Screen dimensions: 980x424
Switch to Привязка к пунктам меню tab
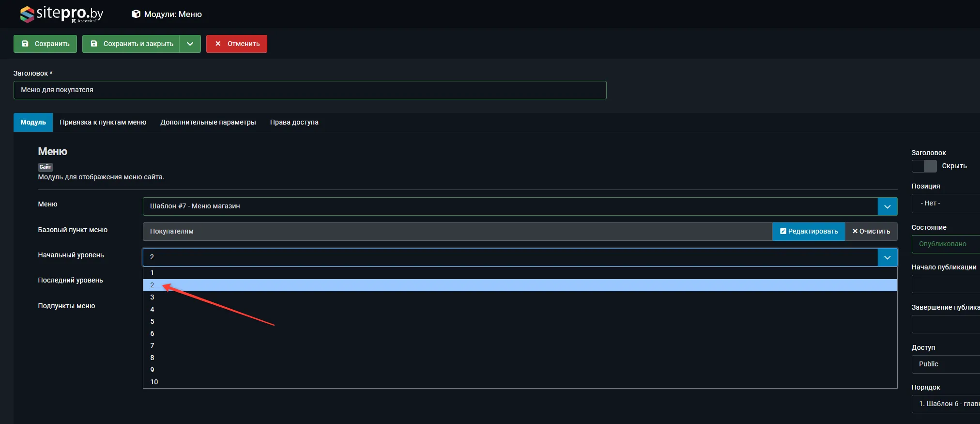click(x=103, y=122)
